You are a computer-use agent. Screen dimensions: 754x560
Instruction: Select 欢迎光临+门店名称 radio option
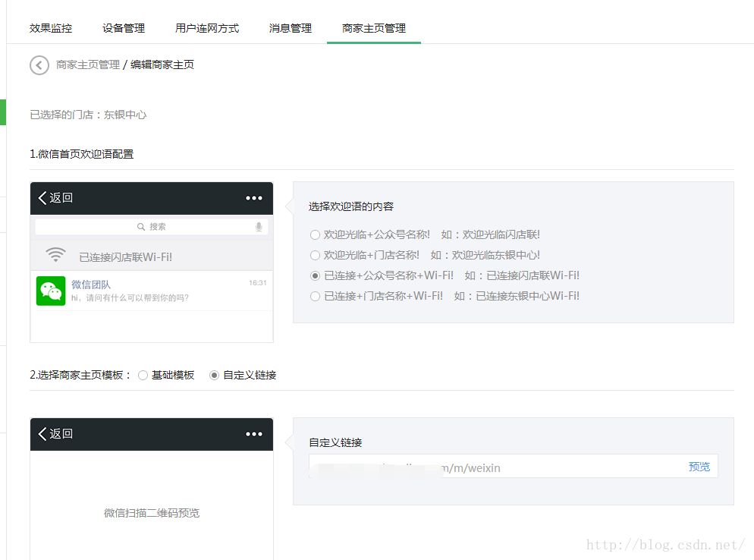(x=315, y=255)
